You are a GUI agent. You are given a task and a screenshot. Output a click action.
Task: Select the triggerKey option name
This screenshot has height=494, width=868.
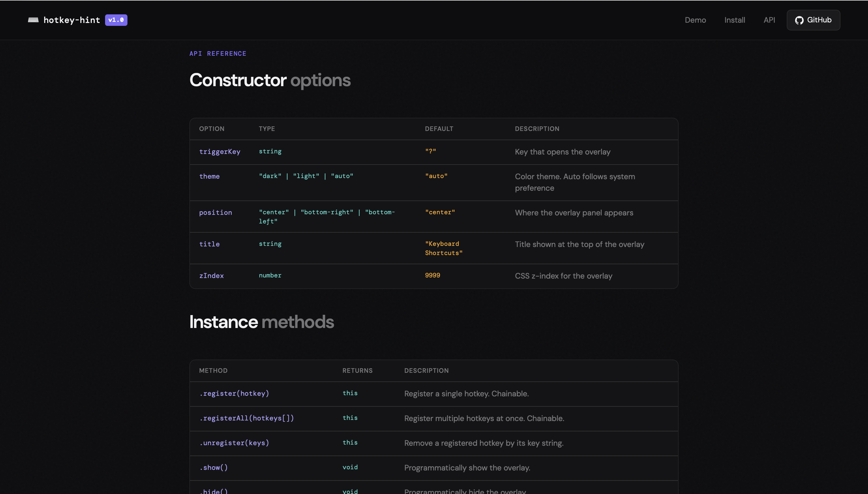(x=220, y=152)
